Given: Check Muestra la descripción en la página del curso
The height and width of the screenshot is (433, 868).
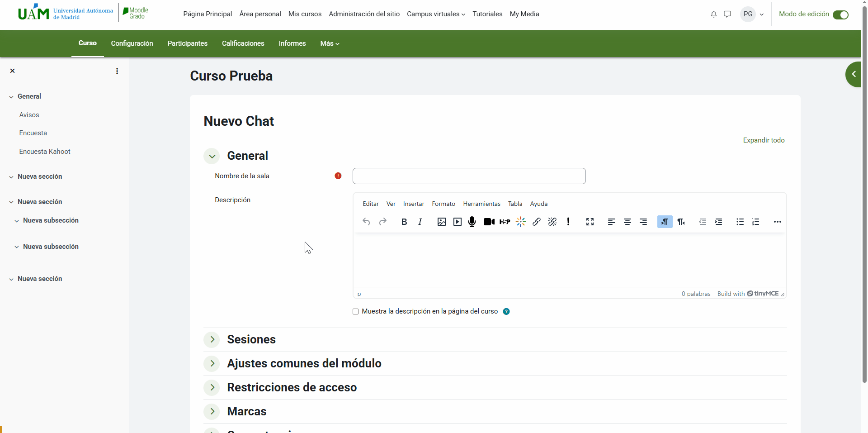Looking at the screenshot, I should [356, 311].
